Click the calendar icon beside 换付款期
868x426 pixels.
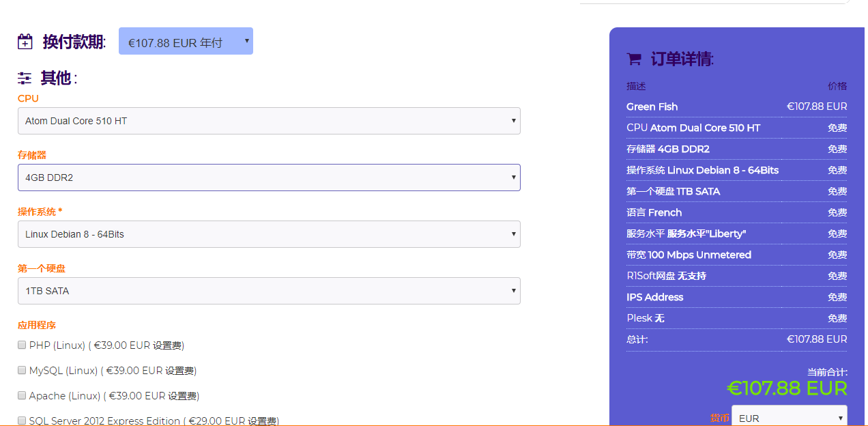click(25, 42)
